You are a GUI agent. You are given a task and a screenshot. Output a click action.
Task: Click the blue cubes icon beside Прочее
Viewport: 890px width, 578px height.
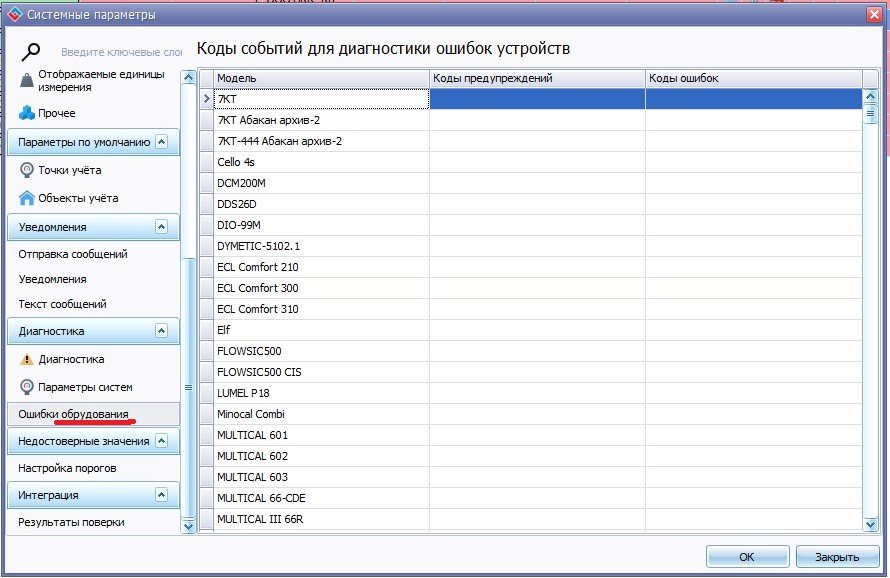(x=27, y=113)
